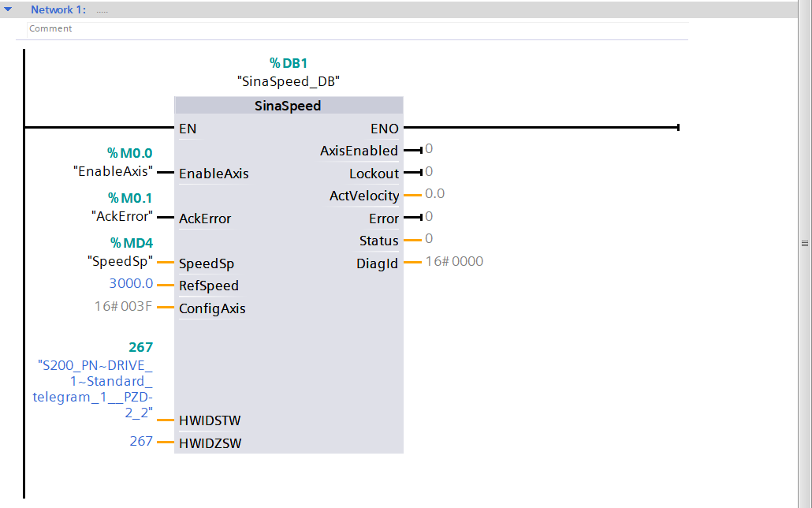This screenshot has width=812, height=508.
Task: Click the ConfigAxis block input
Action: coord(212,308)
